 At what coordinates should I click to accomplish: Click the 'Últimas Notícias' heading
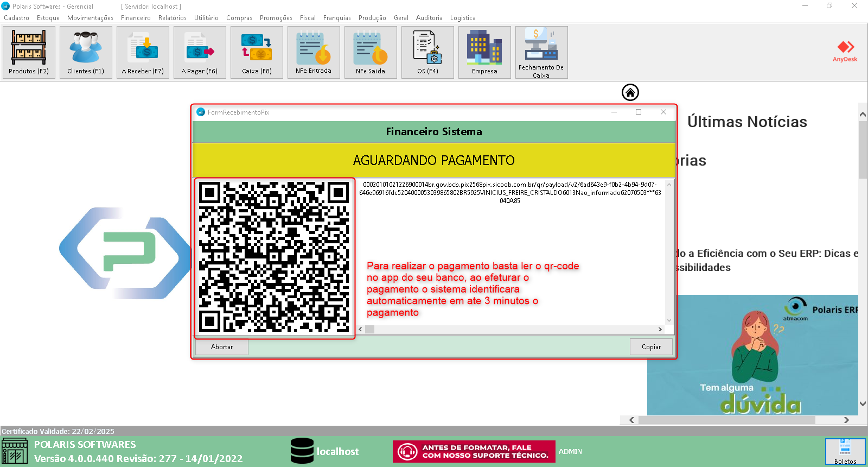(x=747, y=122)
